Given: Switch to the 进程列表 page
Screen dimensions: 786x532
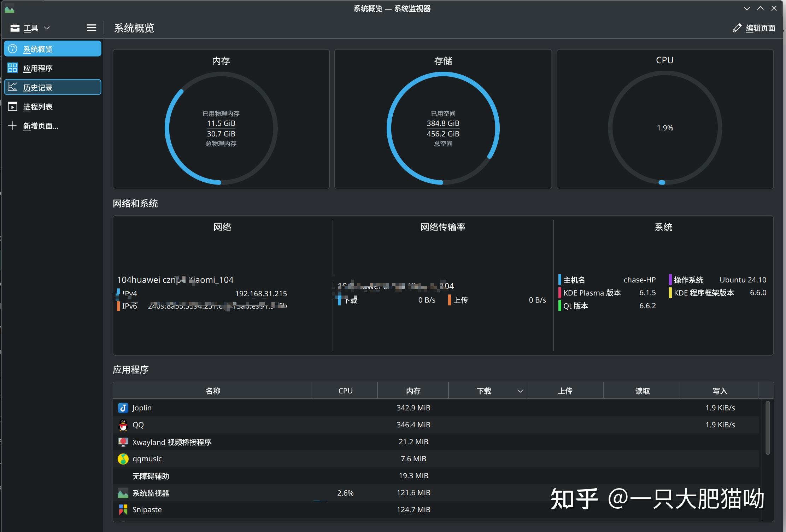Looking at the screenshot, I should pos(39,106).
